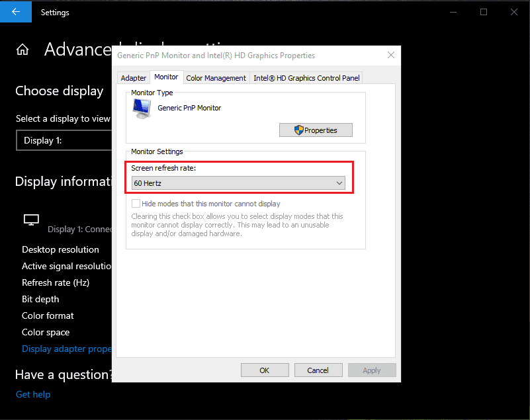The width and height of the screenshot is (530, 420).
Task: Switch to the Color Management tab
Action: (x=216, y=77)
